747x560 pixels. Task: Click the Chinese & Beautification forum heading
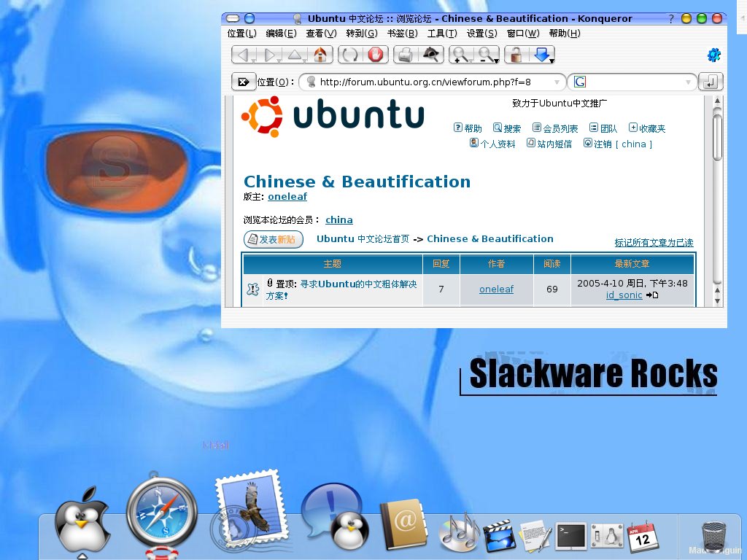357,182
